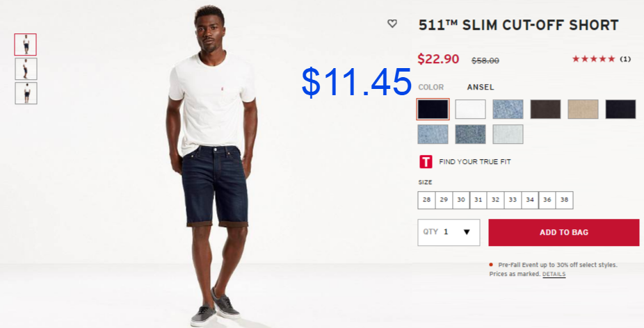Choose size 32
This screenshot has height=328, width=644.
(495, 200)
